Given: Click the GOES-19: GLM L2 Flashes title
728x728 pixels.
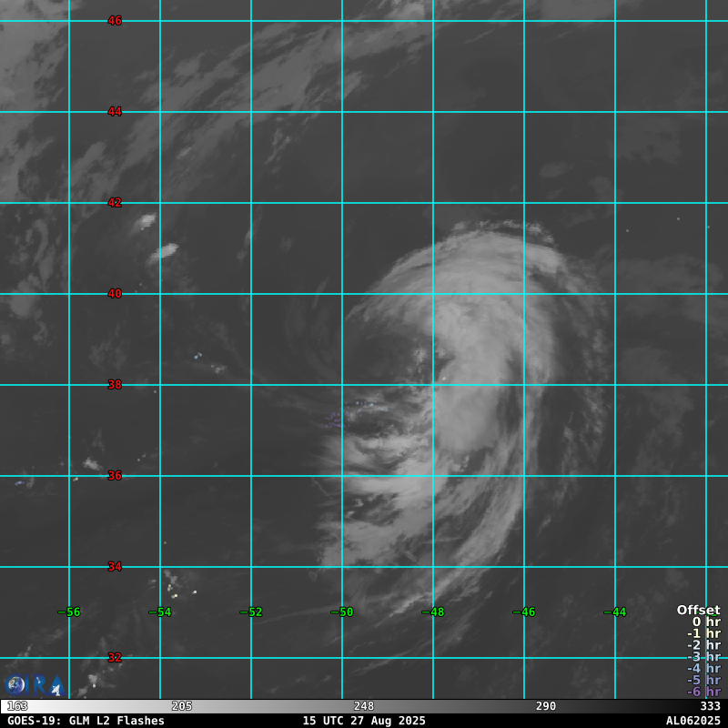Looking at the screenshot, I should 86,721.
